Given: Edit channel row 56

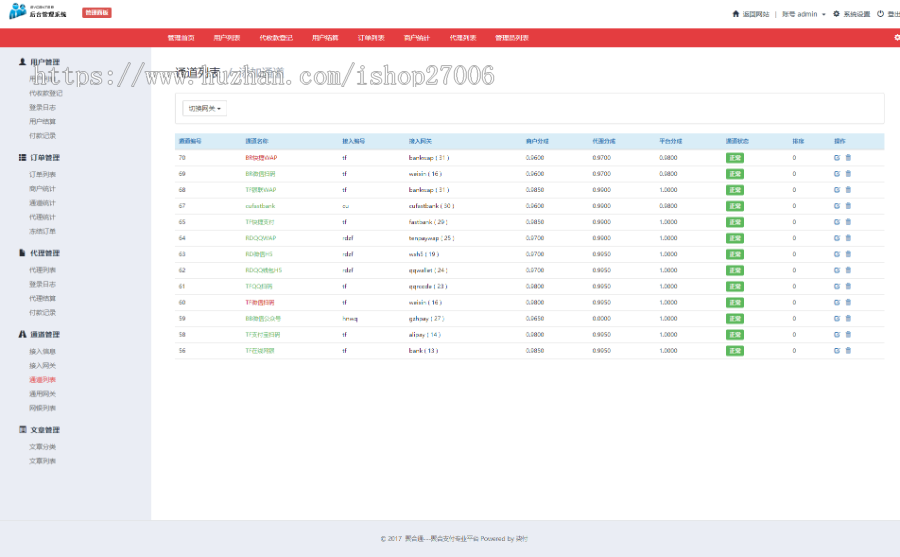Looking at the screenshot, I should 837,350.
